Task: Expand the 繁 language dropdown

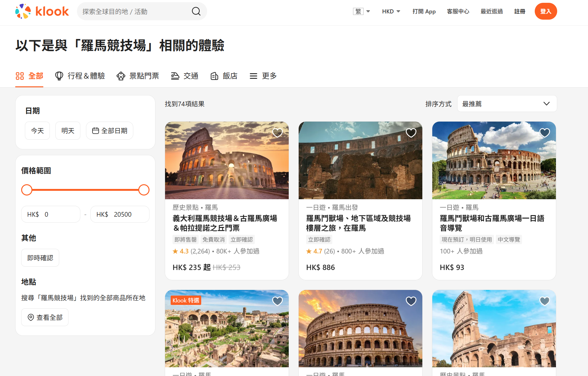Action: (x=361, y=12)
